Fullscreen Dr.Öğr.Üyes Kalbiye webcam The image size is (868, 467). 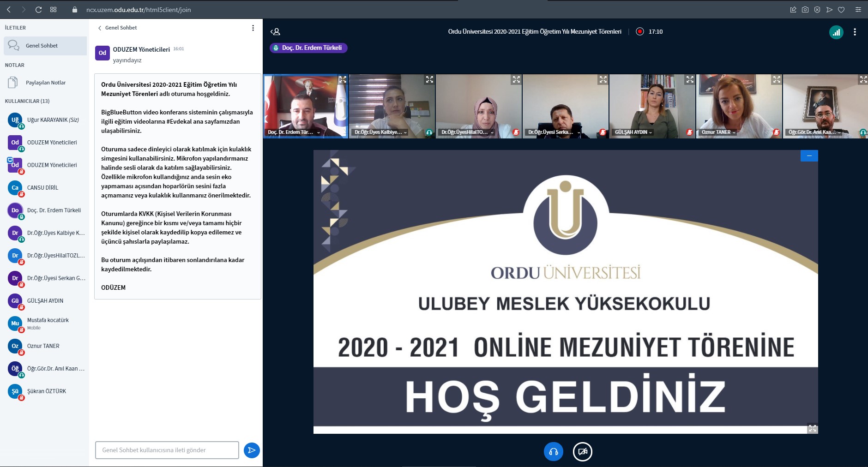(429, 80)
